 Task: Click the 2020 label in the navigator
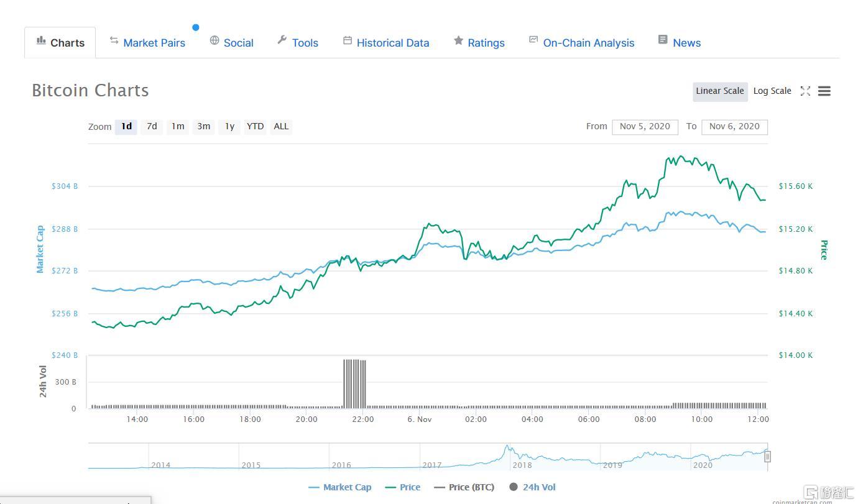(703, 465)
